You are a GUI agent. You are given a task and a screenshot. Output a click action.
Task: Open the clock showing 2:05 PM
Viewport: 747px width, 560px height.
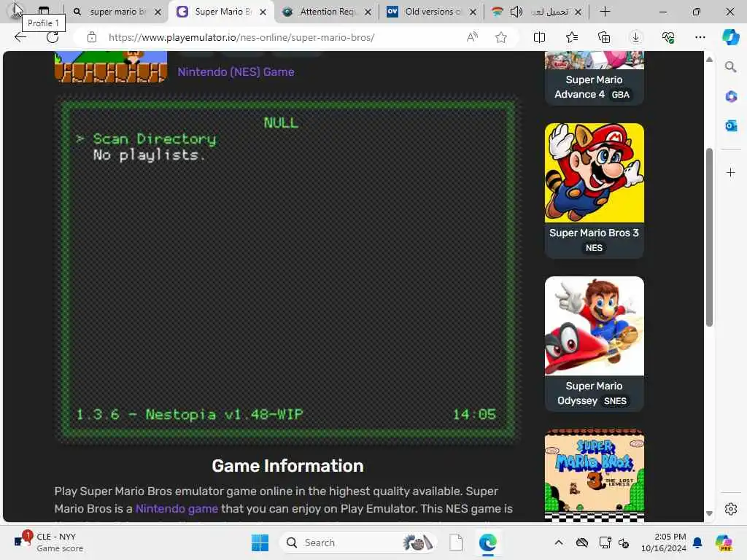[663, 542]
